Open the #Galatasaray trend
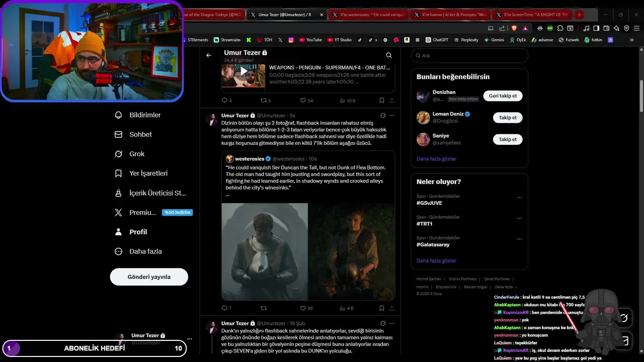 (x=433, y=245)
